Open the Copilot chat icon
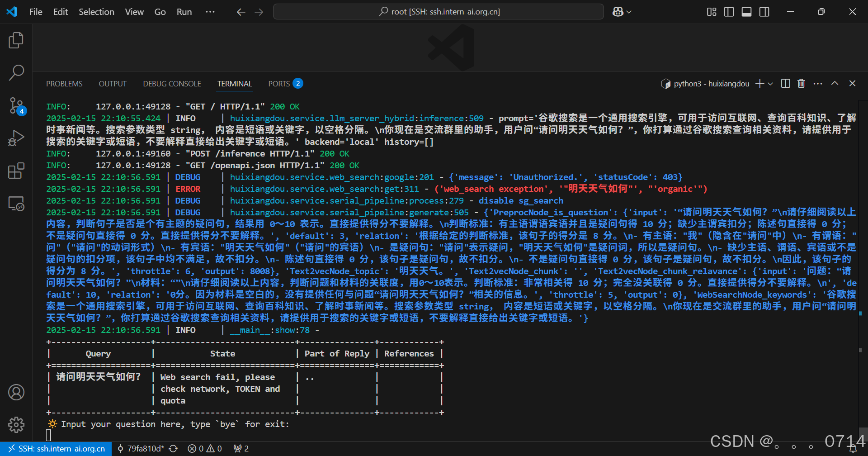 tap(618, 12)
